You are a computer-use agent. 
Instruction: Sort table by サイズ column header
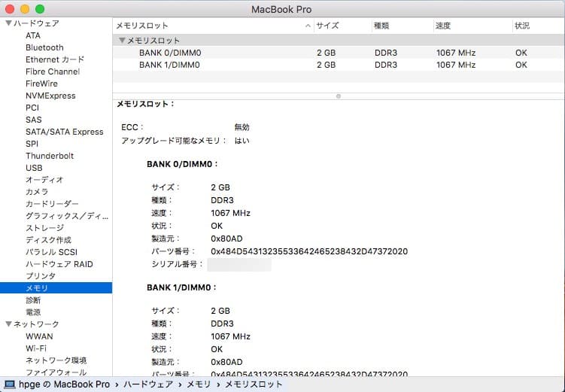[327, 26]
